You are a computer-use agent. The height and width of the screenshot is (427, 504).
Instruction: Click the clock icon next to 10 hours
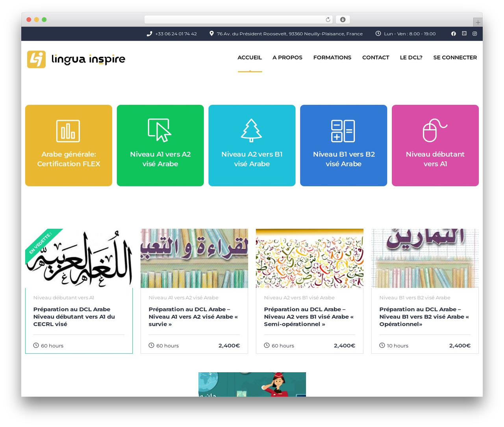[382, 345]
